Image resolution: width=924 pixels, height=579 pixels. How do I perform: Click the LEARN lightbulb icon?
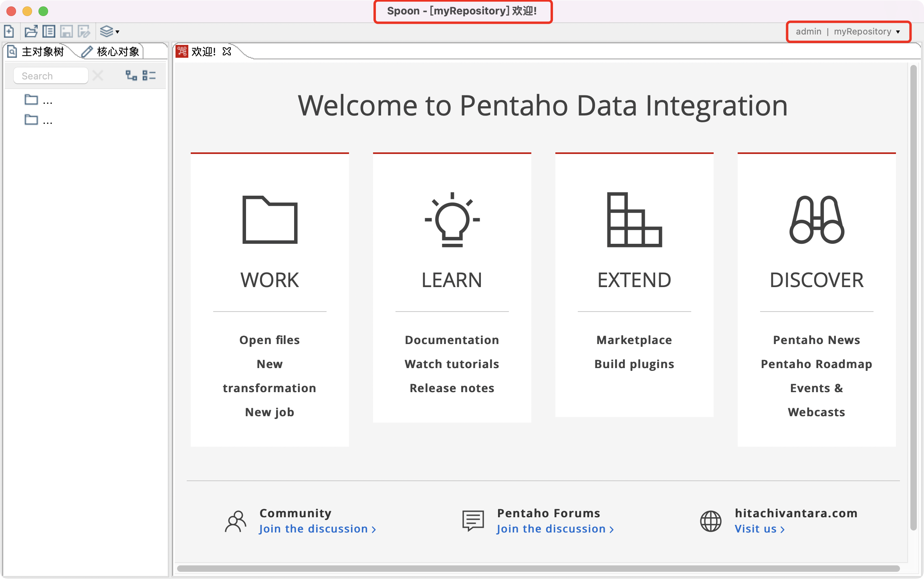click(x=452, y=220)
